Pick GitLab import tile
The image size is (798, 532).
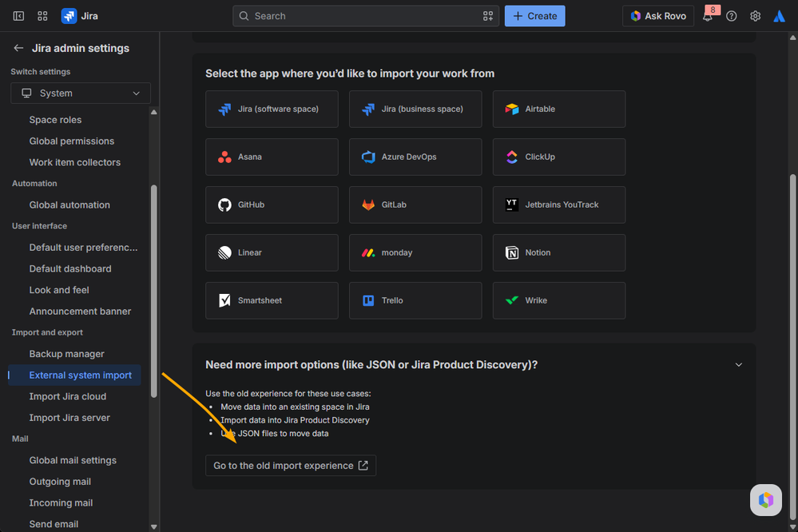[x=415, y=204]
